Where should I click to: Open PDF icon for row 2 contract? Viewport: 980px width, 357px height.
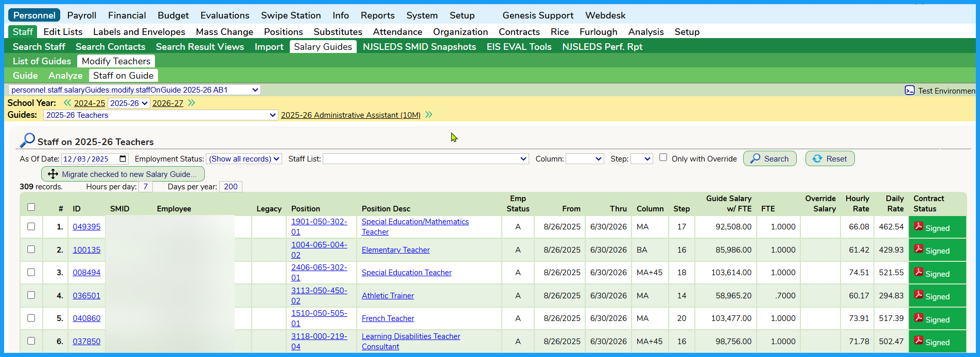pyautogui.click(x=918, y=249)
